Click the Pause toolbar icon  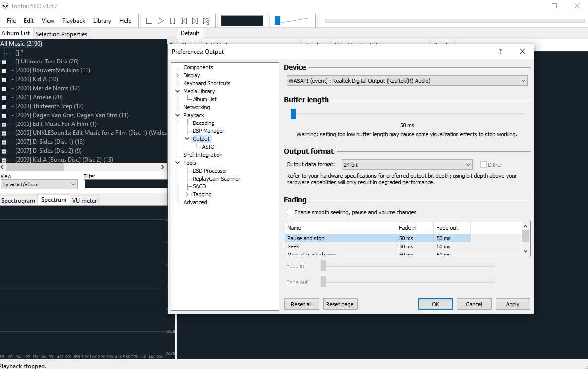[172, 21]
